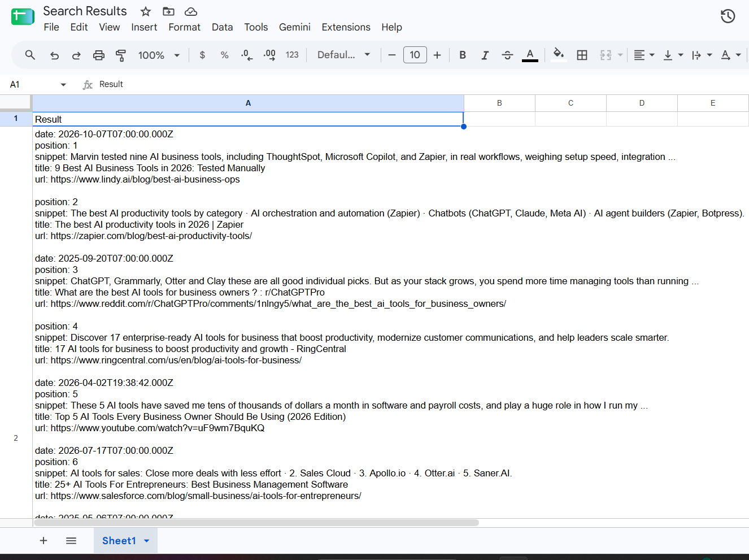
Task: Star the Search Results document
Action: click(146, 11)
